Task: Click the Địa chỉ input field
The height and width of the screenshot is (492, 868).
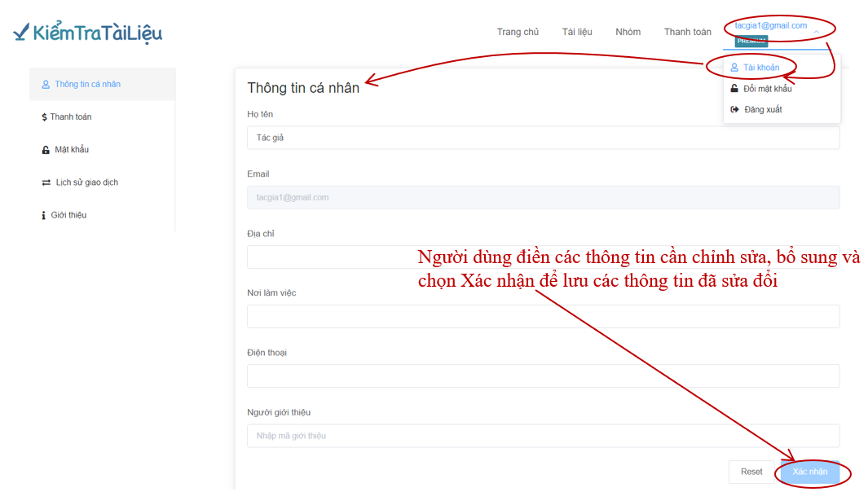Action: click(543, 257)
